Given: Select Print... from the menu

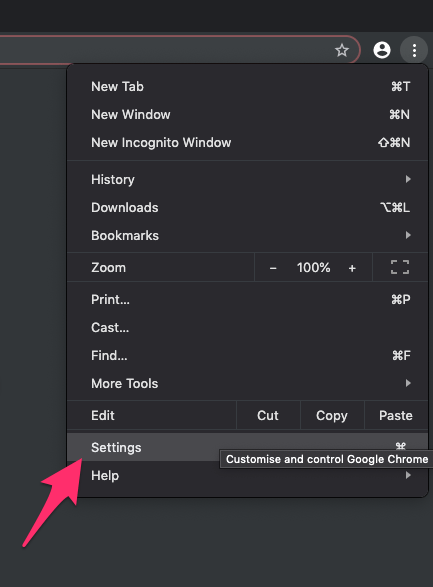Looking at the screenshot, I should tap(247, 299).
